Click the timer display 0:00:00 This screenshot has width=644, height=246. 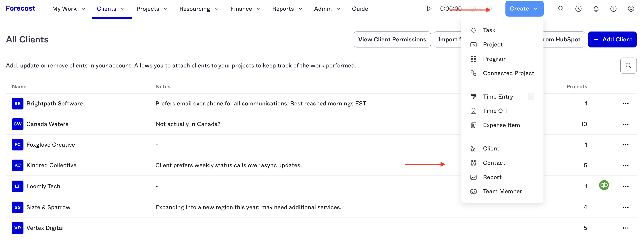[451, 9]
